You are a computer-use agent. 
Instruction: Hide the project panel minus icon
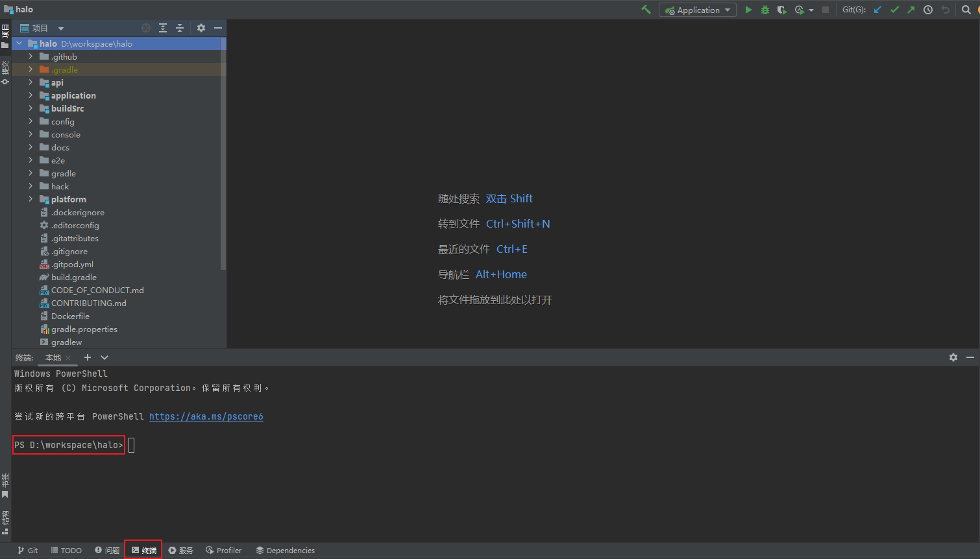pos(218,28)
